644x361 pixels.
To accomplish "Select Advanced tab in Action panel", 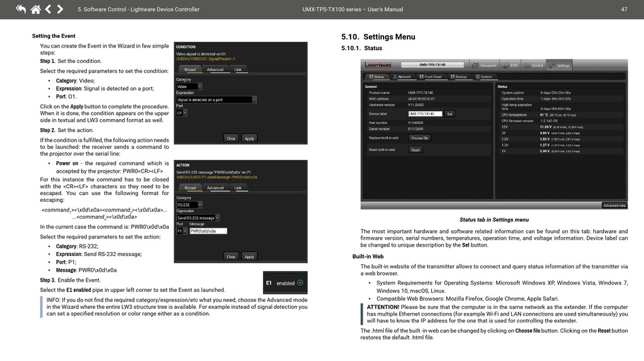I will click(x=215, y=188).
